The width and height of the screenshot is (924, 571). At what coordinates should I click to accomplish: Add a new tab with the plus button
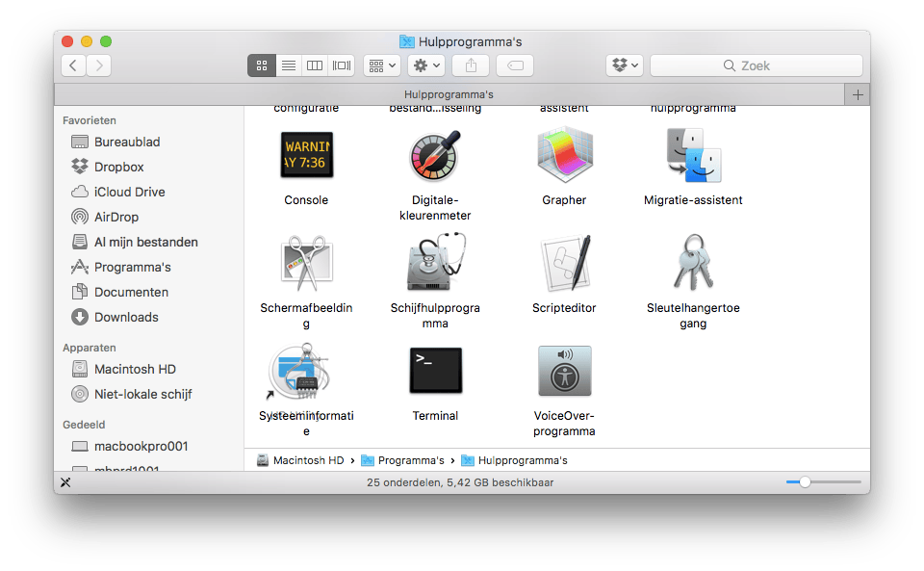click(x=858, y=95)
